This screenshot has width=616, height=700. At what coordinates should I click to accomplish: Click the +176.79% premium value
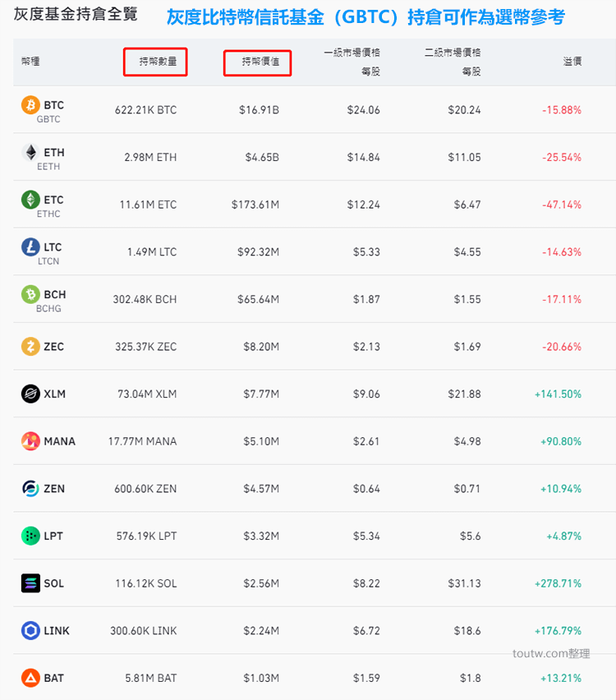pos(558,630)
